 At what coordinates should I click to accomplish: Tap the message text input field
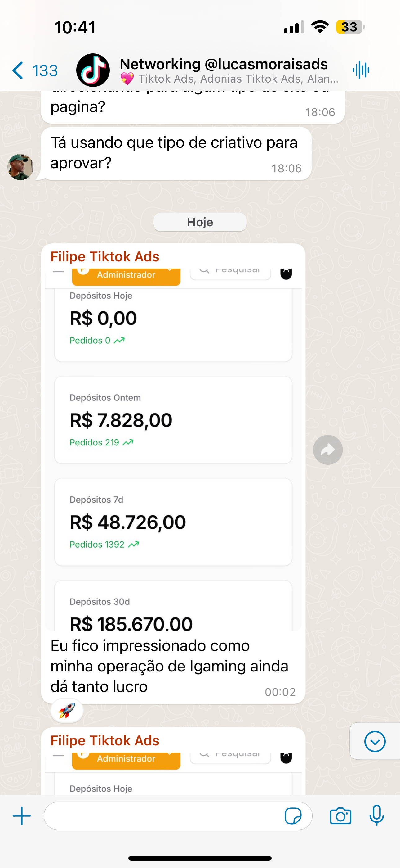pyautogui.click(x=162, y=816)
